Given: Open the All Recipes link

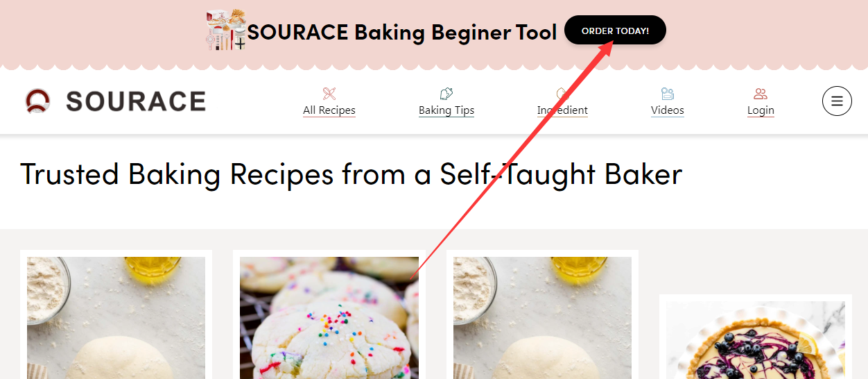Looking at the screenshot, I should click(x=329, y=110).
